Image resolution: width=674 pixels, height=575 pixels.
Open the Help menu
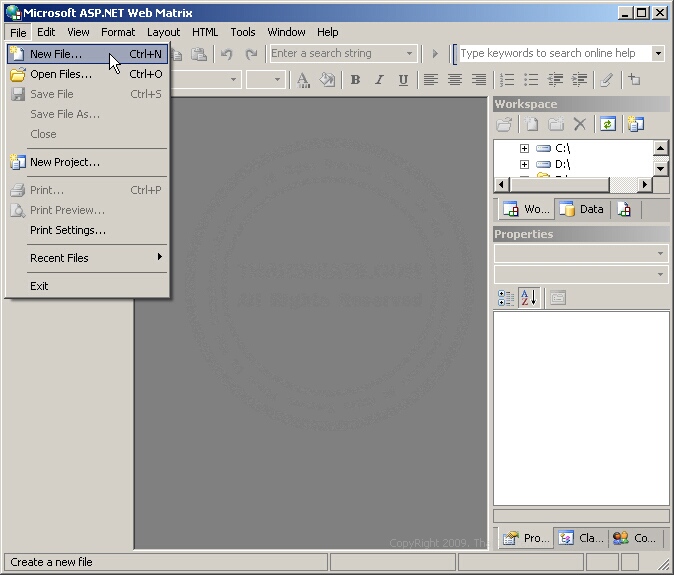[x=328, y=32]
